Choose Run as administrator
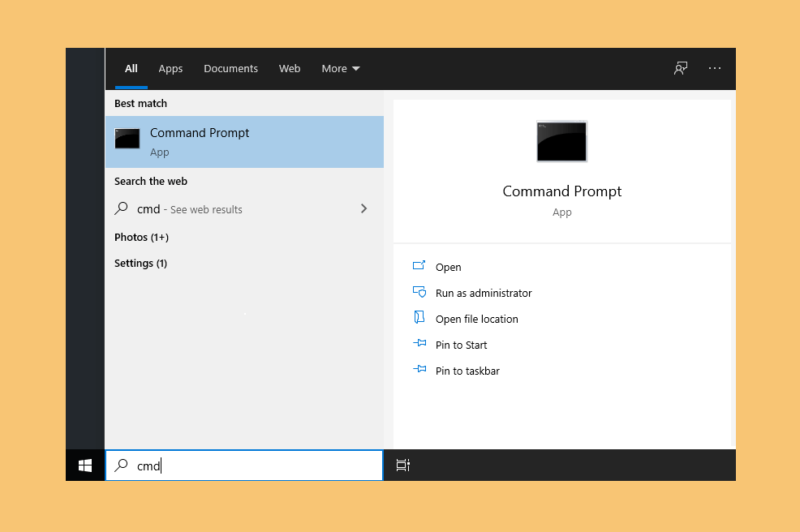The height and width of the screenshot is (532, 800). [x=483, y=293]
